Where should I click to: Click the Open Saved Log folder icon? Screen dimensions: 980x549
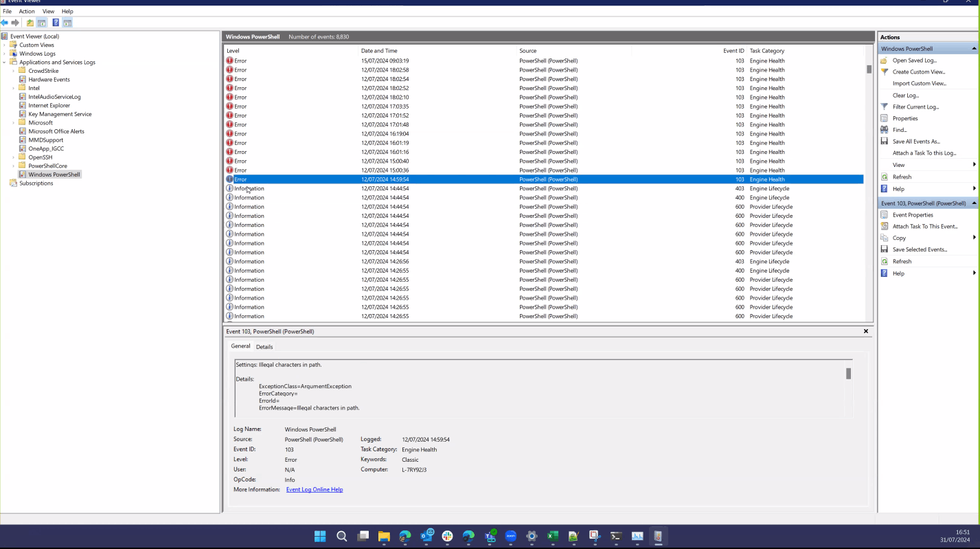coord(885,60)
